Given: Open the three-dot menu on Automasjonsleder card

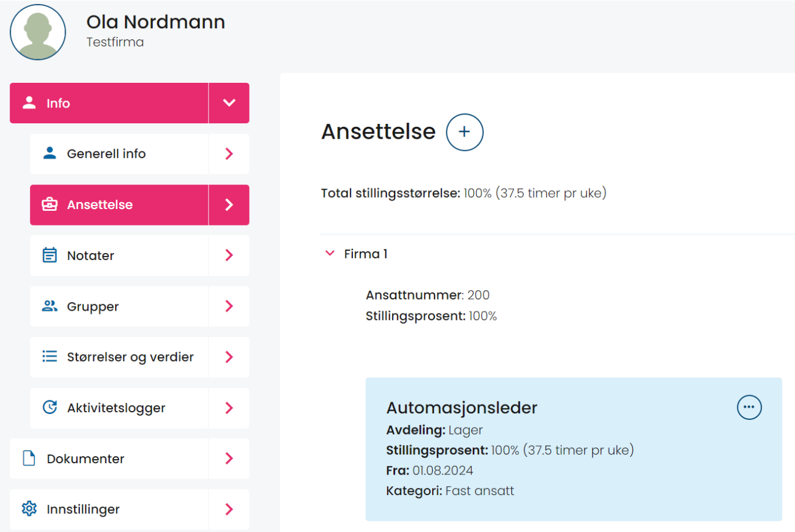Looking at the screenshot, I should [x=749, y=407].
